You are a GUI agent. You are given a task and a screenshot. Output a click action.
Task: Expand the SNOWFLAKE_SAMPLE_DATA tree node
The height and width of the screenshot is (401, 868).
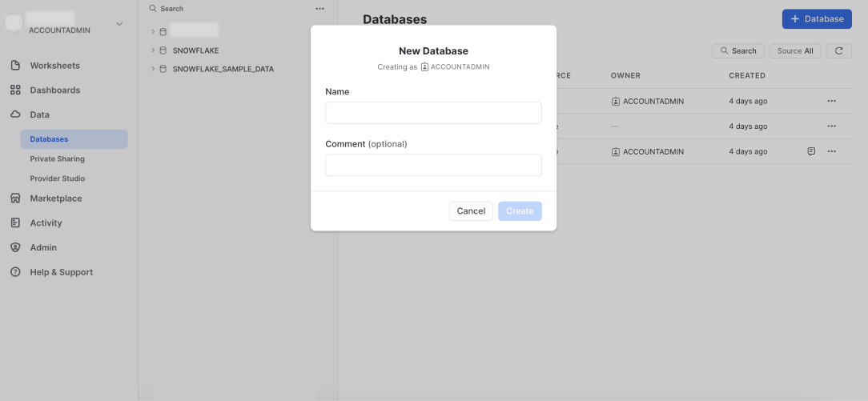click(x=152, y=69)
